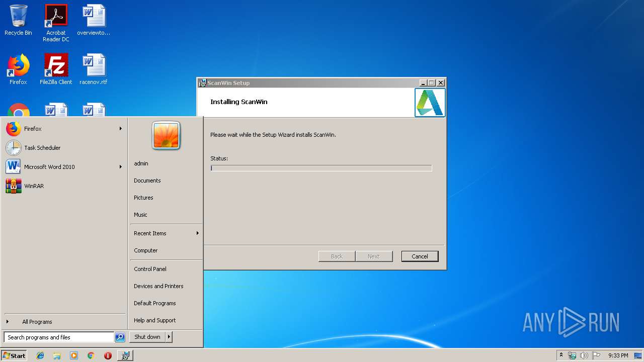The image size is (644, 362).
Task: Open Windows Media Player taskbar icon
Action: (x=74, y=355)
